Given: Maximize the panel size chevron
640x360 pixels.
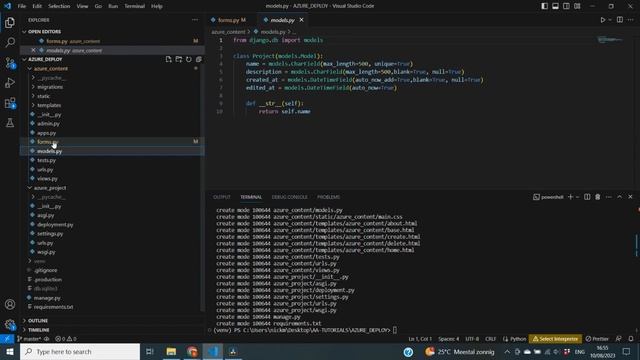Looking at the screenshot, I should (619, 197).
